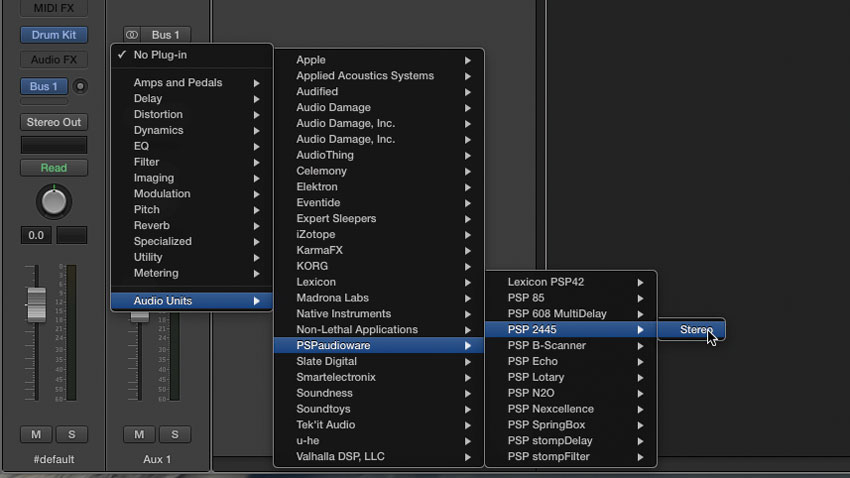Click the pan knob on #default channel
Image resolution: width=850 pixels, height=478 pixels.
[54, 202]
